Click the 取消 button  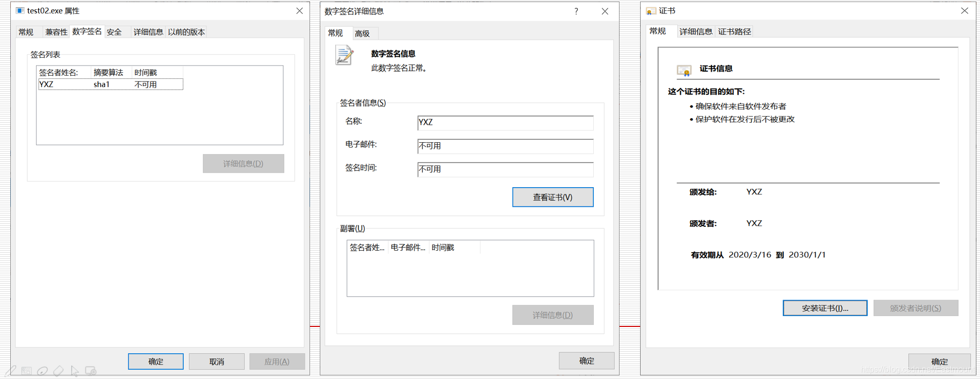217,361
